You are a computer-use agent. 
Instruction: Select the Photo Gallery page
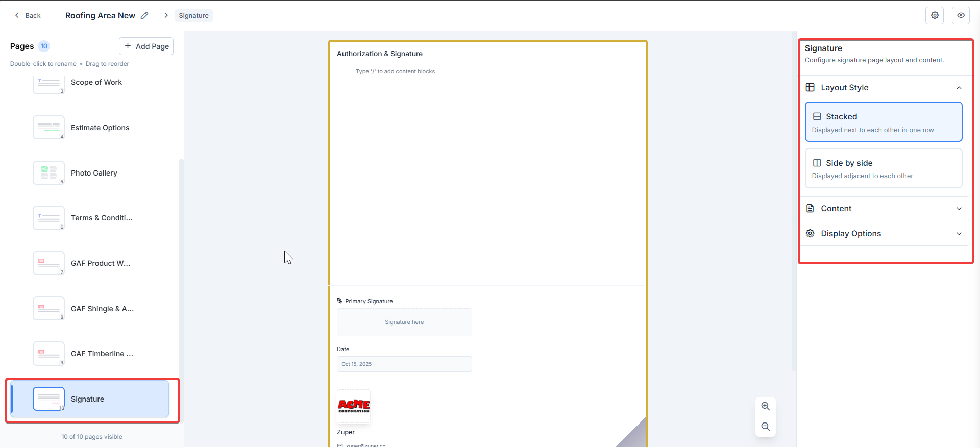click(90, 173)
